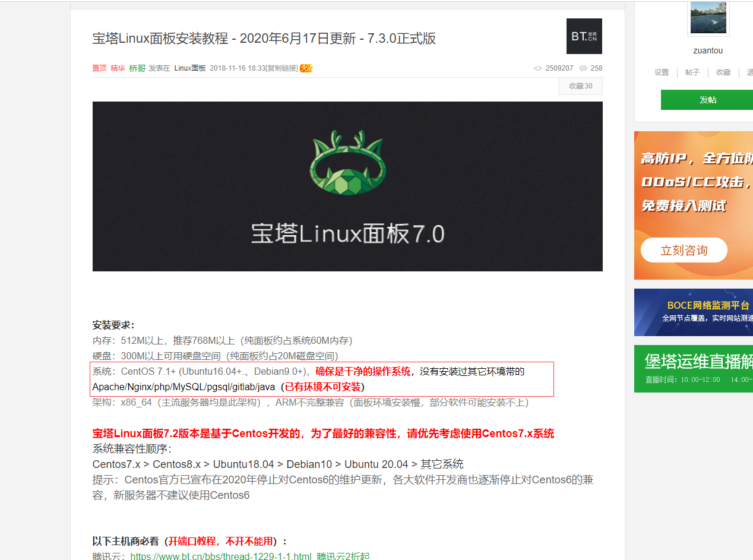The height and width of the screenshot is (560, 753).
Task: Click the BT.CN logo avatar
Action: [x=584, y=36]
